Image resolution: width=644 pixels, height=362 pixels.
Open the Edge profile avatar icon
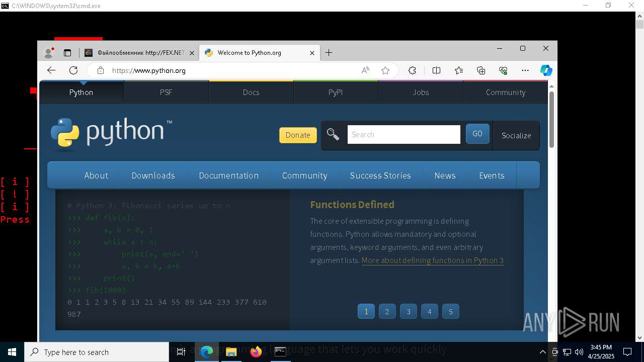point(49,52)
